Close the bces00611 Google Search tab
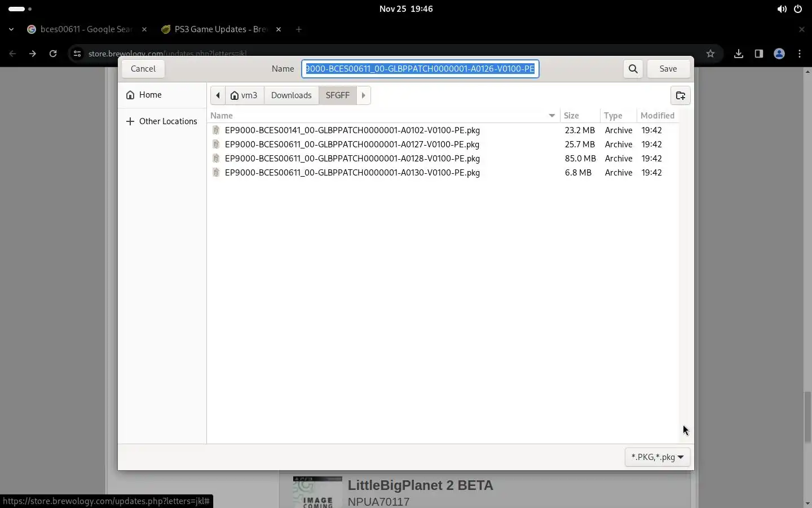Screen dimensions: 812x508 pyautogui.click(x=144, y=29)
